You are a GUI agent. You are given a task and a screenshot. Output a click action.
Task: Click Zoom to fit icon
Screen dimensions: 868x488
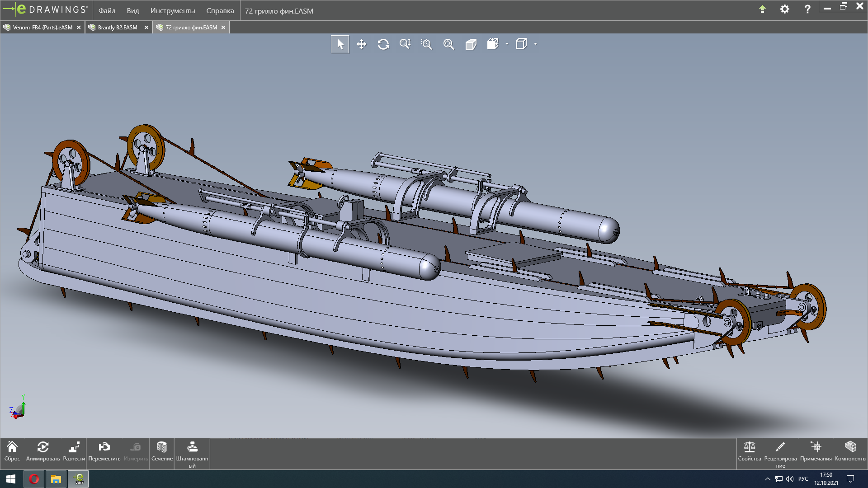[x=449, y=44]
